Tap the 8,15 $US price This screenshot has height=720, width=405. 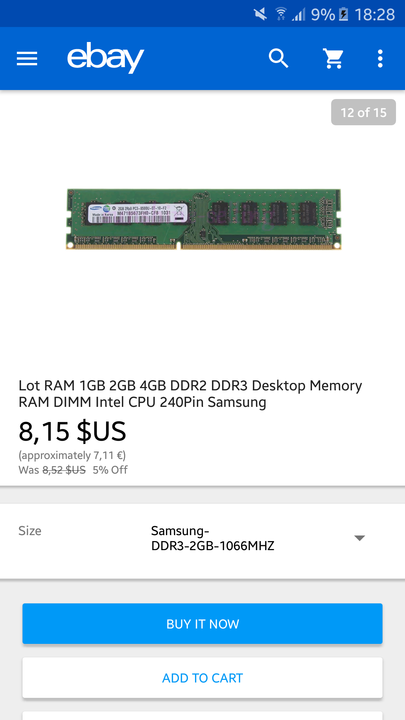click(x=72, y=431)
